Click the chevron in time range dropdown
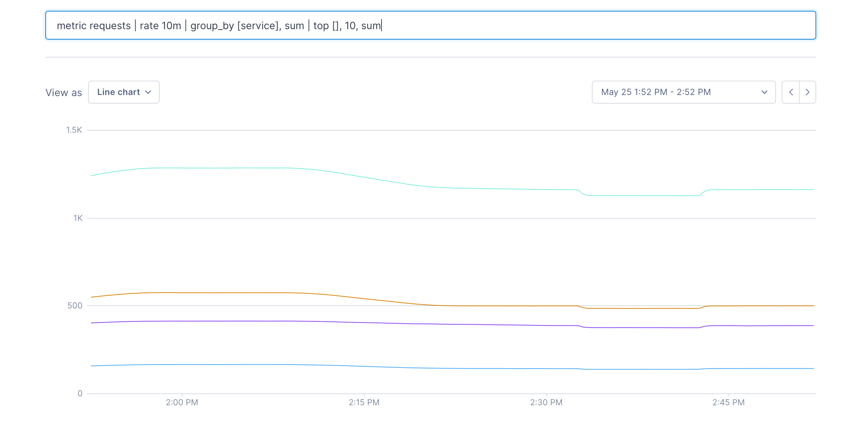The image size is (868, 429). (764, 92)
